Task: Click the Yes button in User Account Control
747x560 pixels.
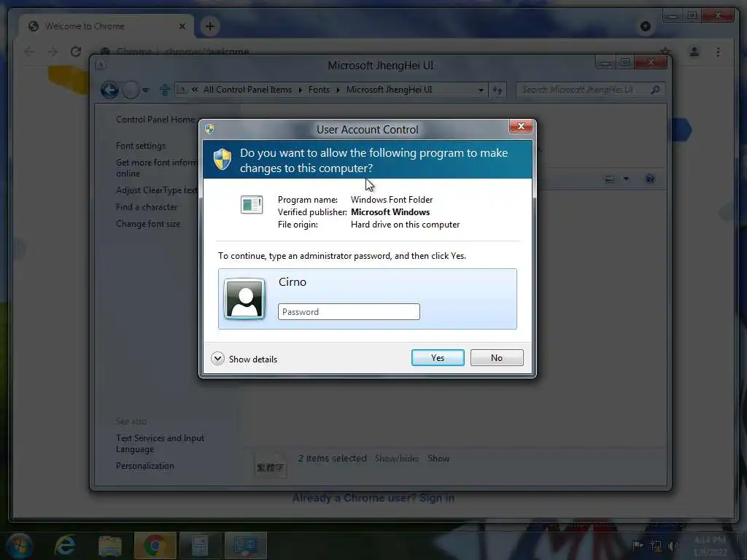Action: [438, 357]
